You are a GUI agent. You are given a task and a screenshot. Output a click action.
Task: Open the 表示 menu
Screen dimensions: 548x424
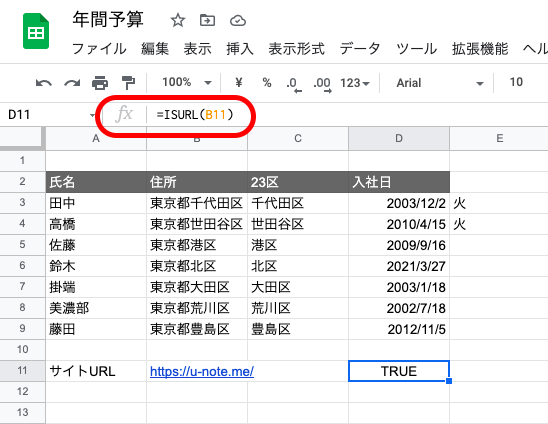pyautogui.click(x=197, y=49)
